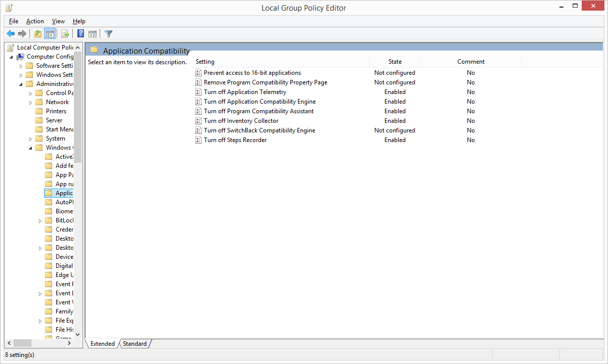
Task: Click the gray Forward arrow in toolbar
Action: click(x=22, y=34)
